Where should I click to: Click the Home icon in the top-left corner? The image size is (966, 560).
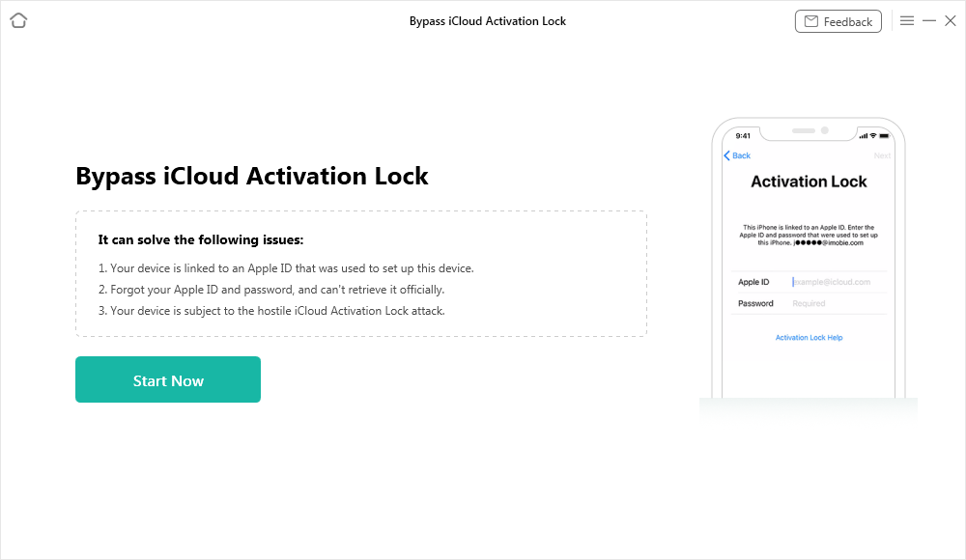18,20
